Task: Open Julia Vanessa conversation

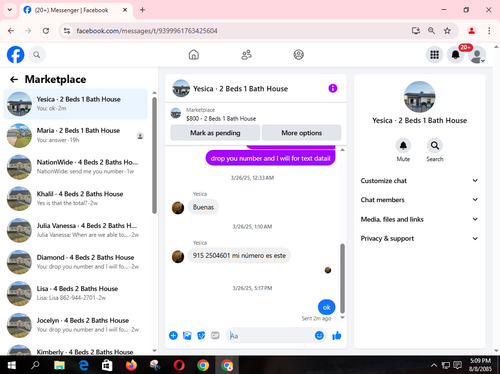Action: tap(75, 230)
